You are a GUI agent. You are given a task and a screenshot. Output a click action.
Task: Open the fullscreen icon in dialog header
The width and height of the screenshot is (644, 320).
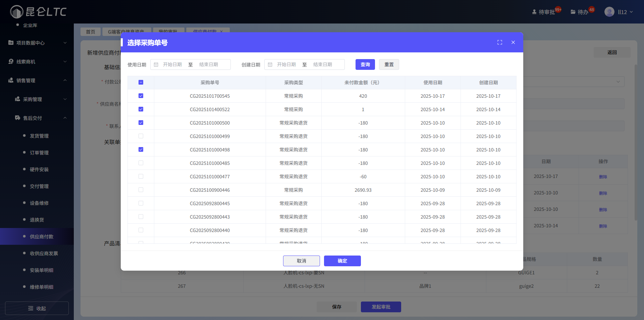point(499,42)
